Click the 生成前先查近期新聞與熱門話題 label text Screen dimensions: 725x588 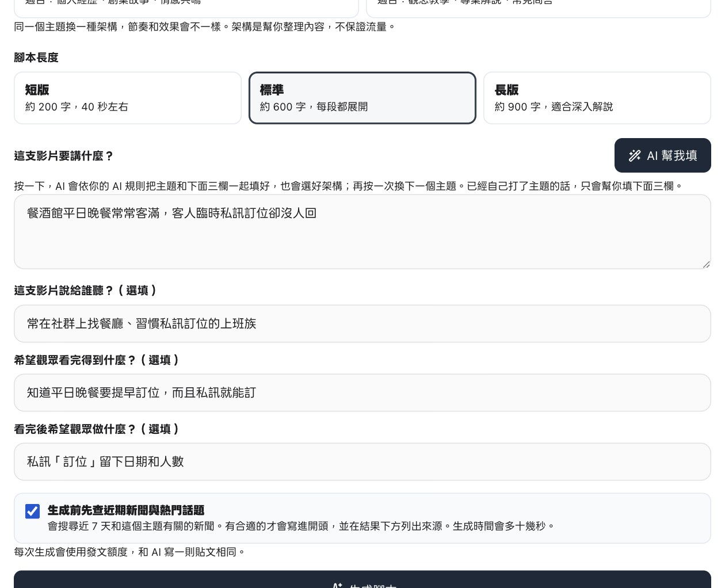126,510
